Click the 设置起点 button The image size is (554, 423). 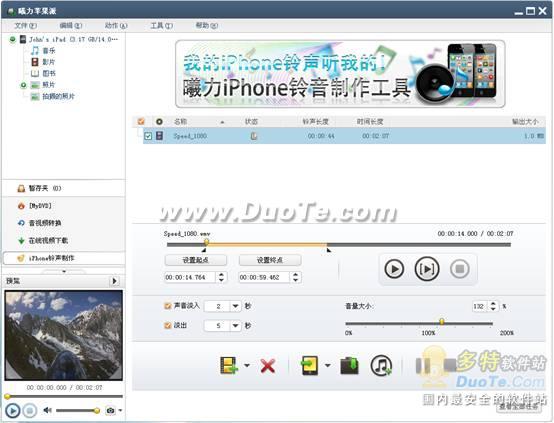click(x=195, y=260)
